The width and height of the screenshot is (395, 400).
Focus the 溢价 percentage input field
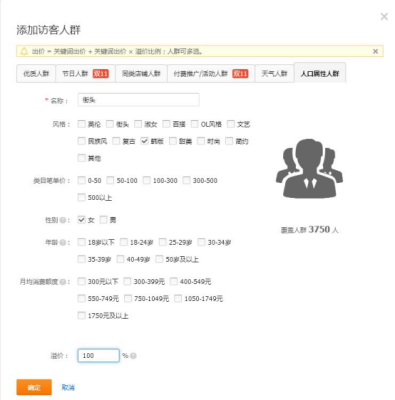click(99, 356)
